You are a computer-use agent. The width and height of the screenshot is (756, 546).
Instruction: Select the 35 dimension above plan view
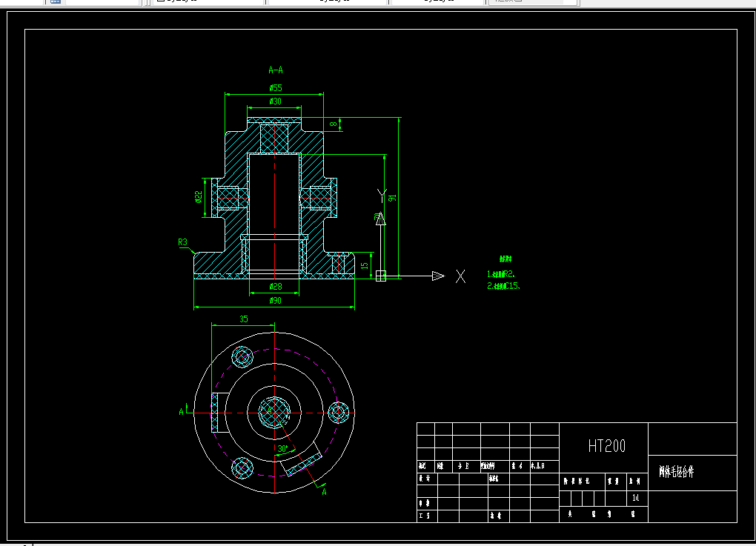(244, 319)
